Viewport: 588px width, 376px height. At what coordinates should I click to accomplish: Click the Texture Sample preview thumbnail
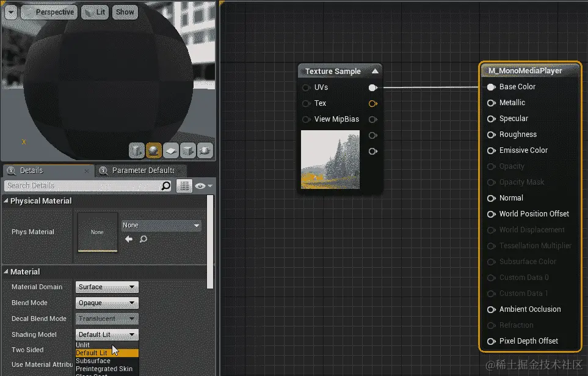[x=330, y=160]
